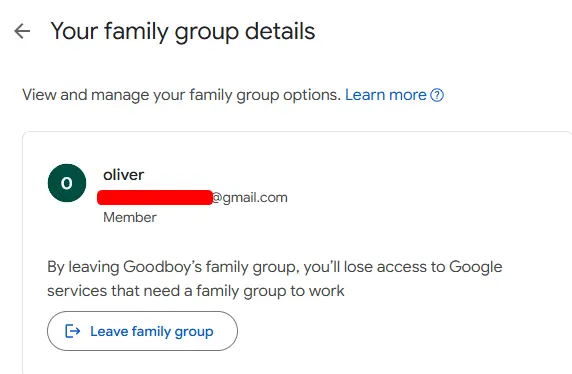Select oliver's green avatar circle
The image size is (572, 374).
tap(67, 183)
